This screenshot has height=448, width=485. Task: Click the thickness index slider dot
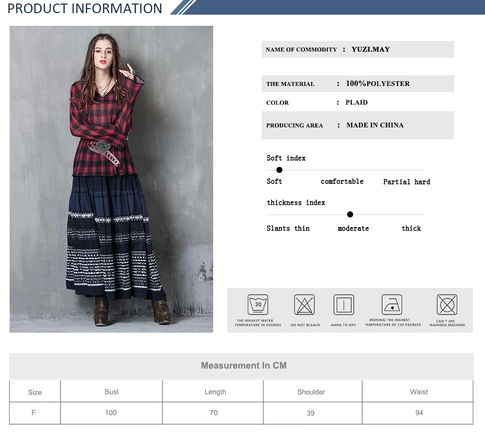click(x=350, y=214)
